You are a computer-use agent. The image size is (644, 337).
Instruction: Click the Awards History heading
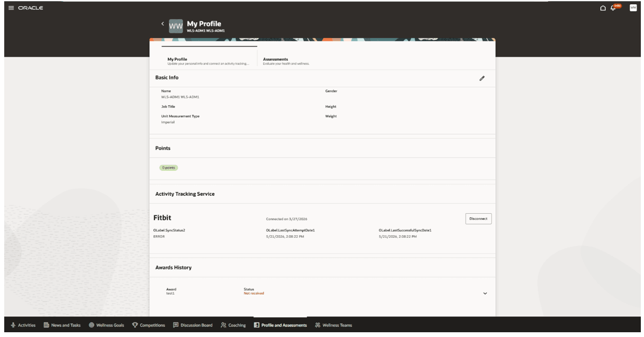click(173, 268)
